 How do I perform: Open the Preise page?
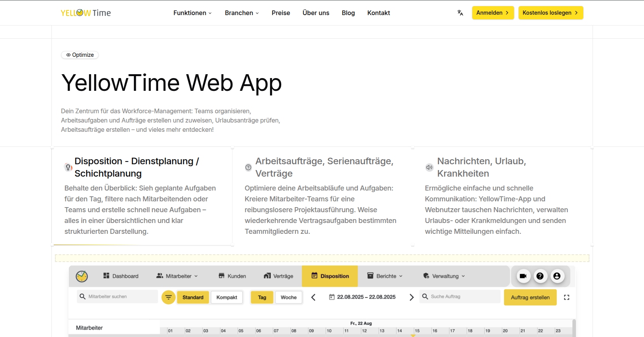click(281, 13)
